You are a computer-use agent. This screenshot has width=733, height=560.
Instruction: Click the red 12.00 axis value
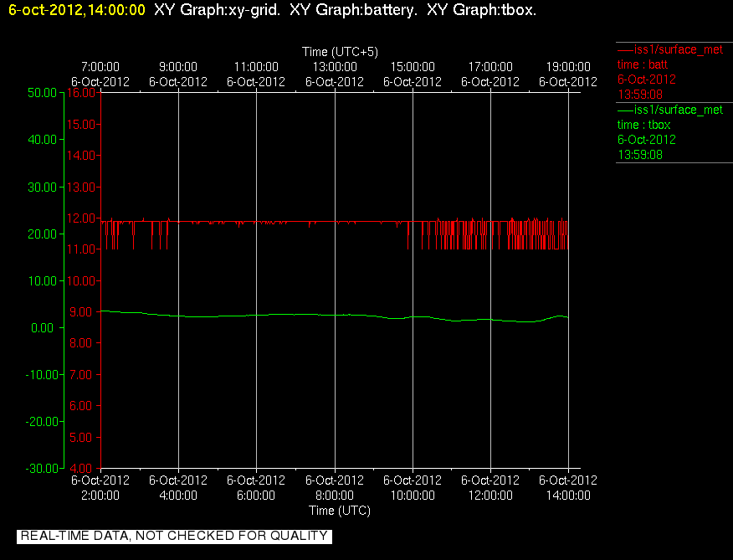[81, 218]
